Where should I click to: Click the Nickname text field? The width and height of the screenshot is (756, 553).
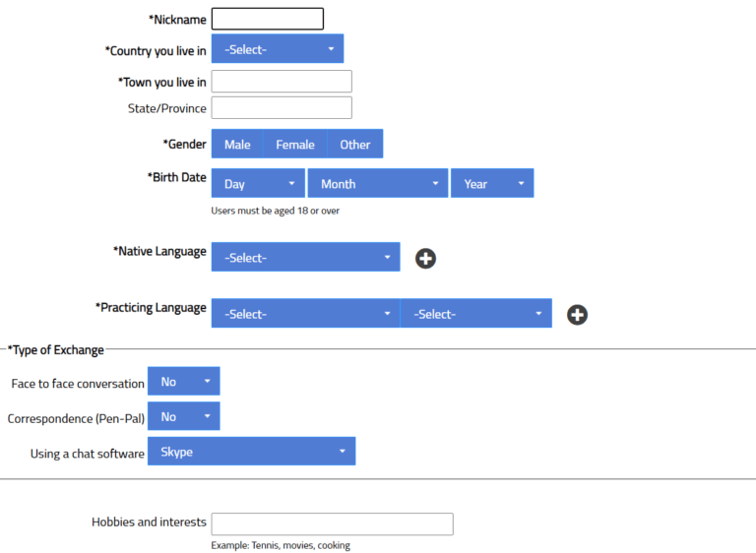click(268, 19)
